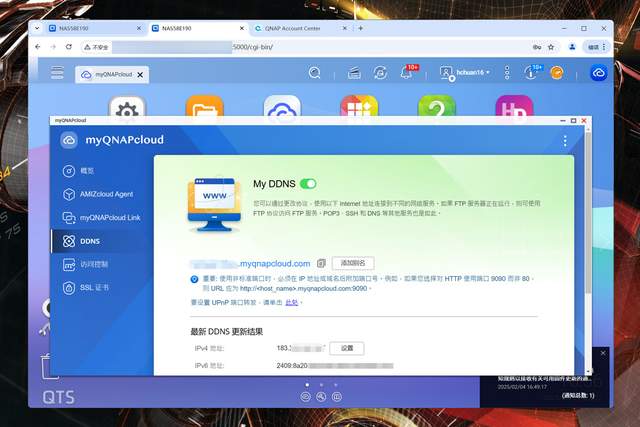Image resolution: width=640 pixels, height=427 pixels.
Task: Click the blue myQNAPcloud icon in QTS toolbar
Action: click(598, 73)
